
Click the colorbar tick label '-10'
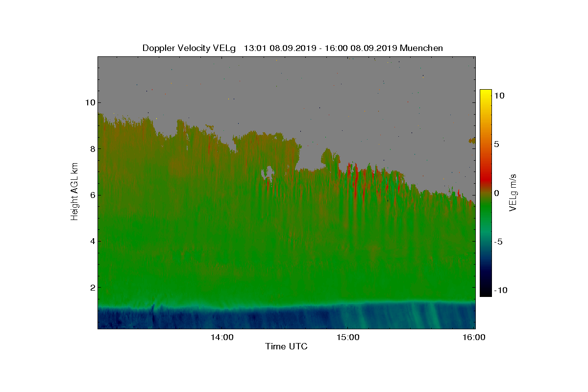[500, 290]
